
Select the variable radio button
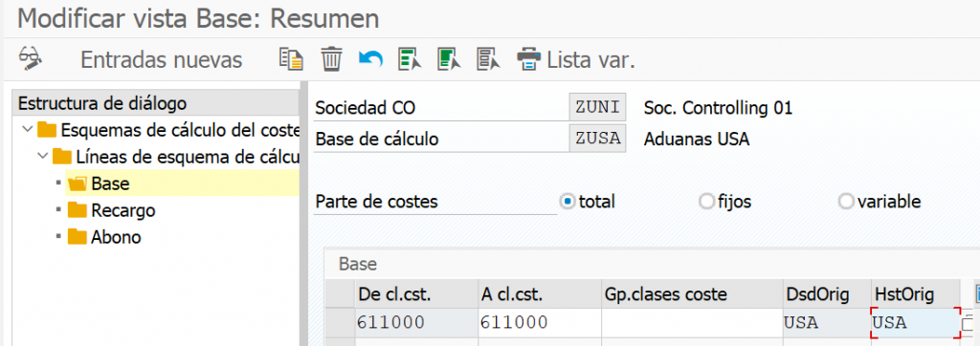pyautogui.click(x=846, y=202)
